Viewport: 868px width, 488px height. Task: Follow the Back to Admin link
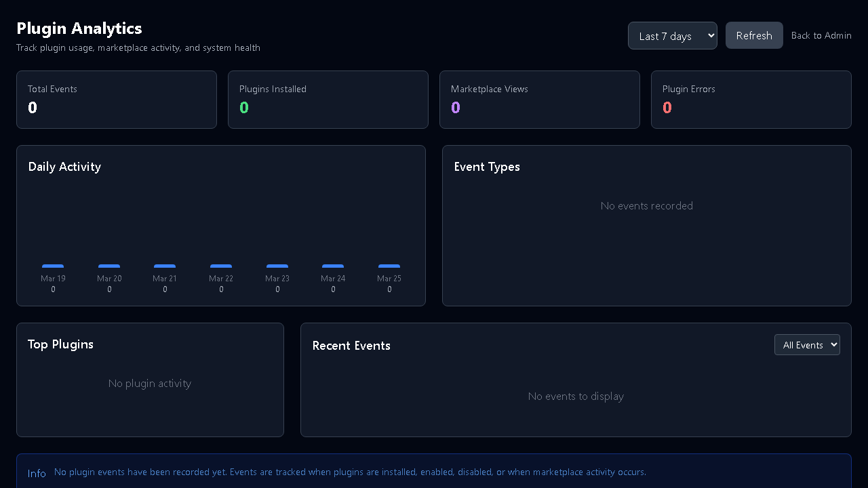(821, 35)
